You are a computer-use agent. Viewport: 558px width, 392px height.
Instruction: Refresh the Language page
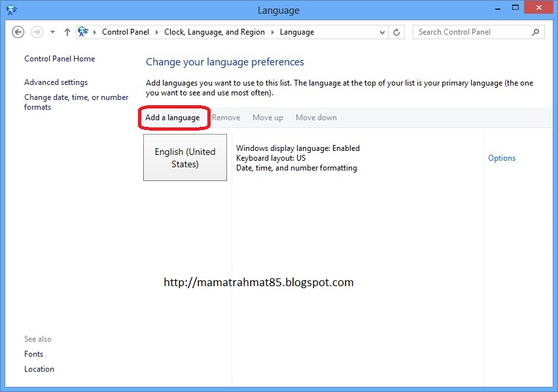[x=396, y=33]
